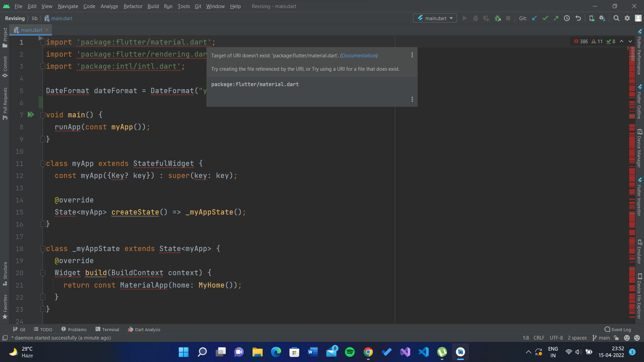Click the Run (play) button in toolbar
Viewport: 644px width, 362px height.
tap(465, 18)
